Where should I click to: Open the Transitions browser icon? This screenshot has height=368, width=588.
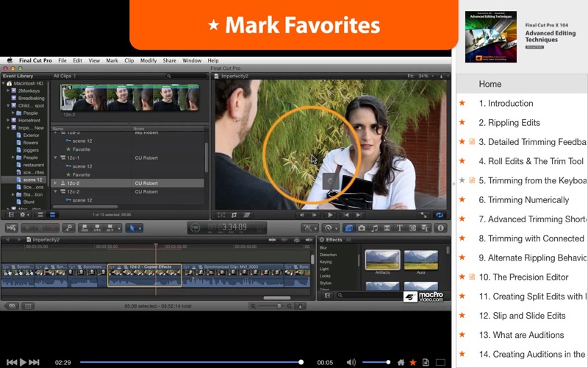click(387, 228)
